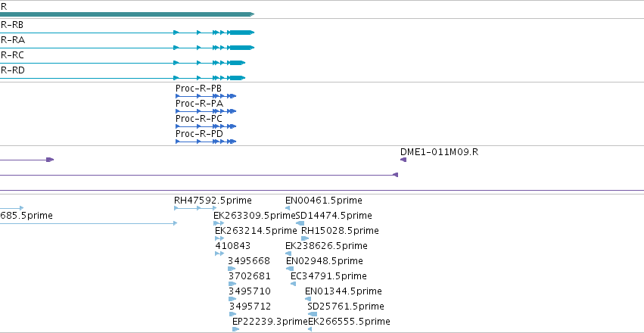Select the EK238626.5prime EST label
This screenshot has width=644, height=333.
[326, 247]
